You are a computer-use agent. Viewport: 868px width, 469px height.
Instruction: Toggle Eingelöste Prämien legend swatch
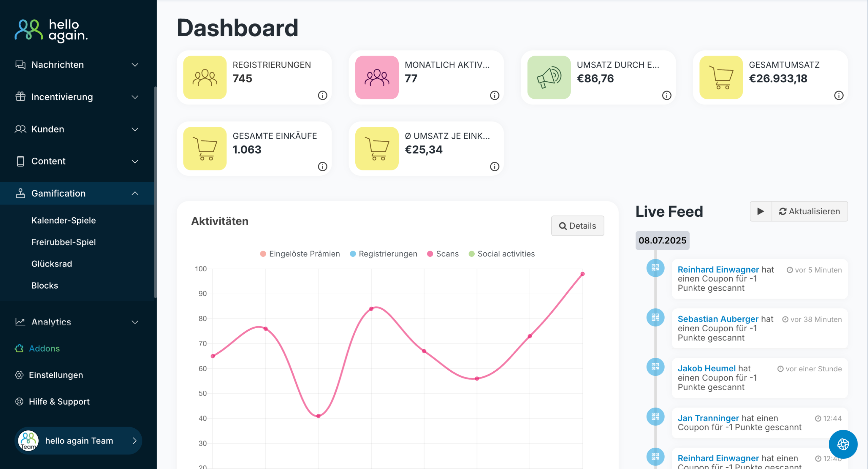click(x=263, y=254)
